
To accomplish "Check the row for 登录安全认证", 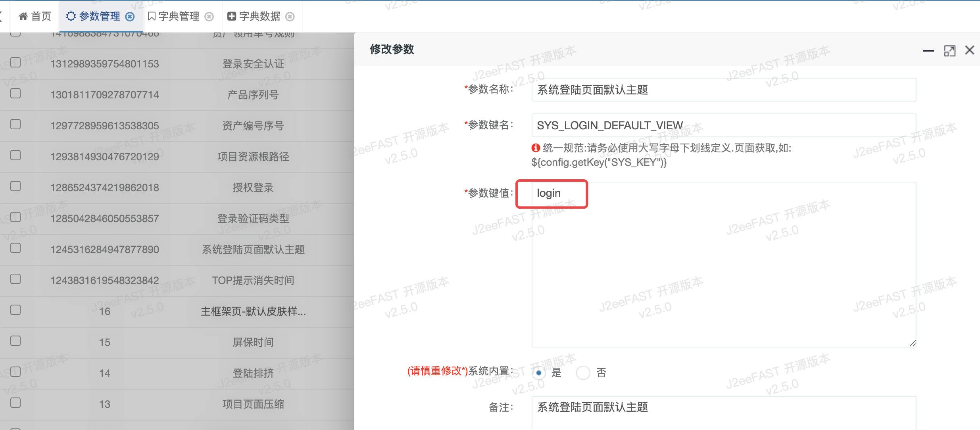I will click(15, 62).
